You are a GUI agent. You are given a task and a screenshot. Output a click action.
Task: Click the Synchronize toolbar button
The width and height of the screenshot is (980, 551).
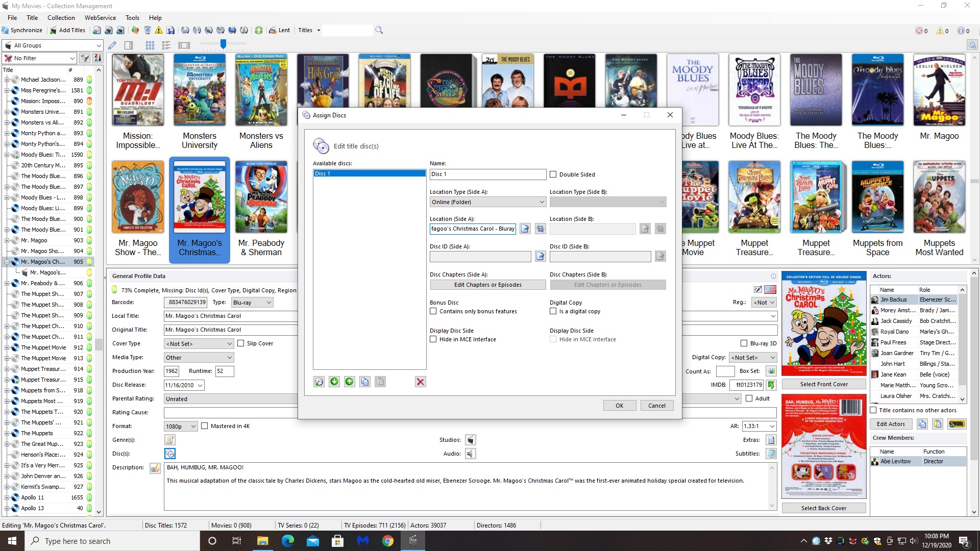pyautogui.click(x=22, y=30)
